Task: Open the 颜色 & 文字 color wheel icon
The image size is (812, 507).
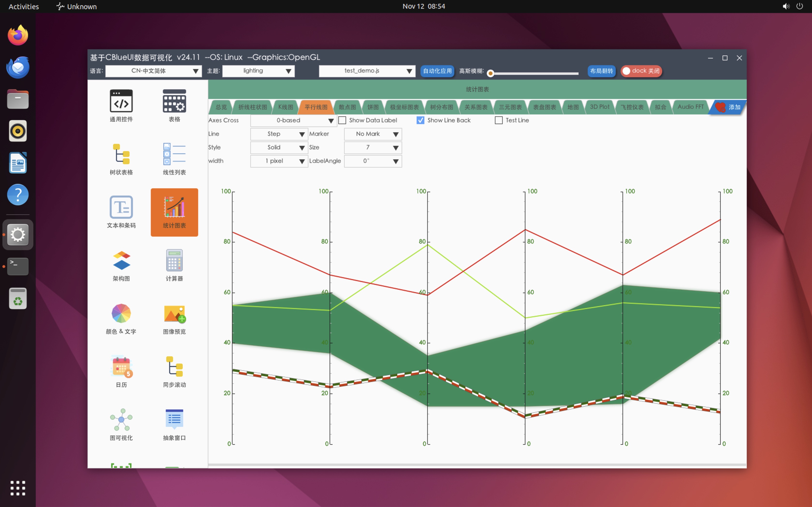Action: (x=121, y=314)
